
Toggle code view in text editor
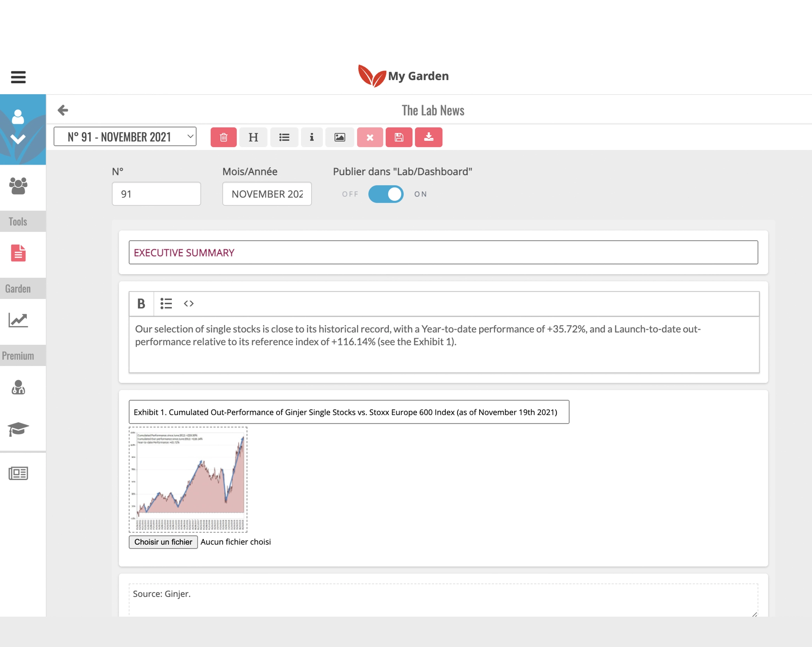[189, 303]
